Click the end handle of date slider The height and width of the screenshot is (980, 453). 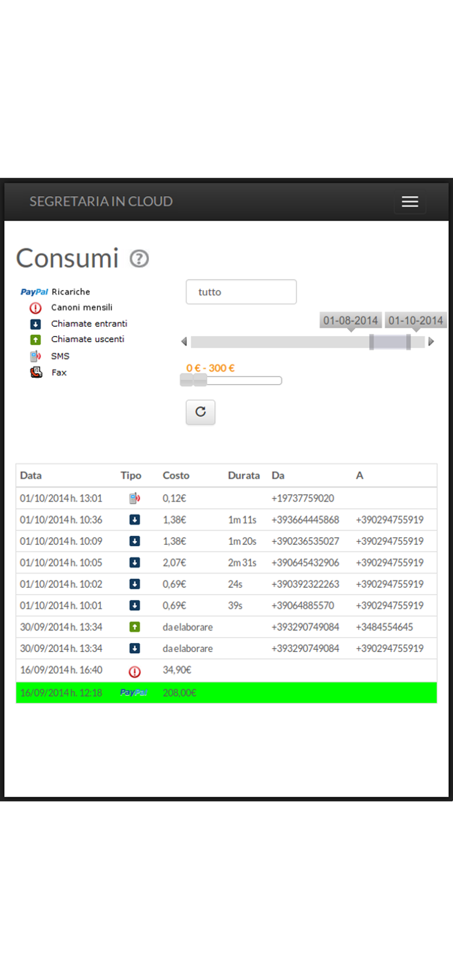tap(408, 342)
